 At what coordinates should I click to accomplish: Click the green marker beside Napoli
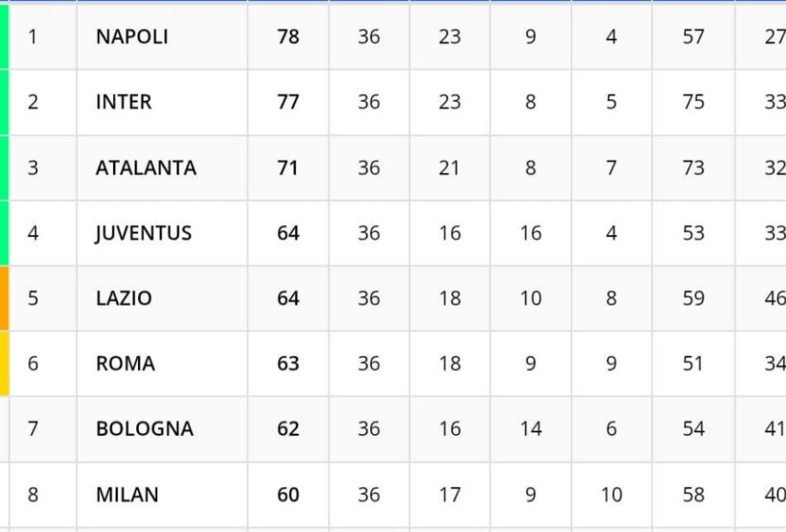pyautogui.click(x=4, y=36)
